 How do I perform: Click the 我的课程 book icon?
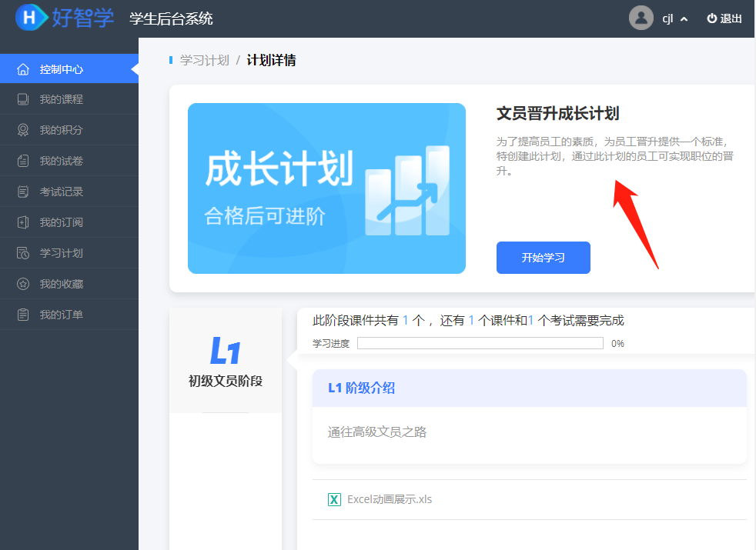[x=22, y=99]
